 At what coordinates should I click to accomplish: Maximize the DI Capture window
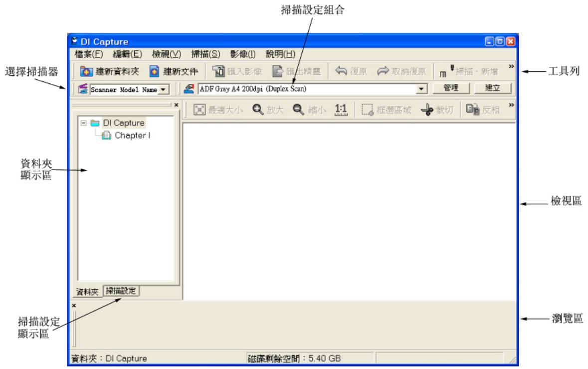pos(500,41)
